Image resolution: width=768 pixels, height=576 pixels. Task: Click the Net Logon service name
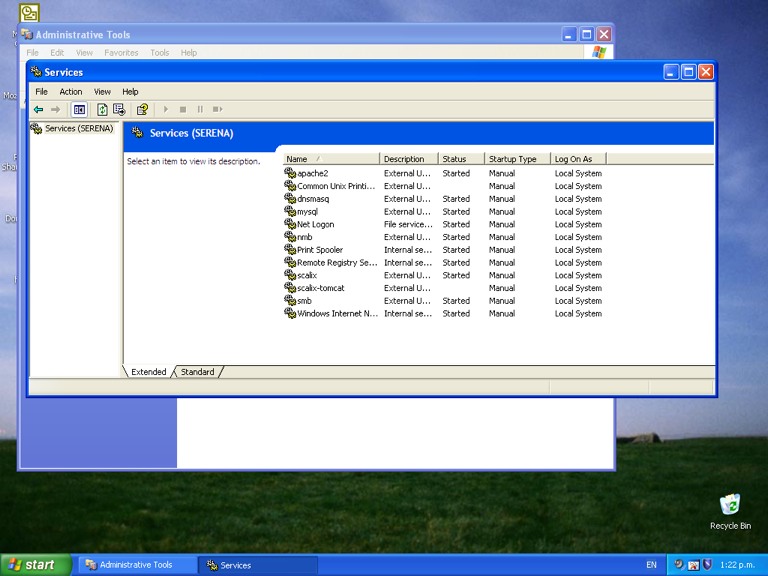(315, 224)
